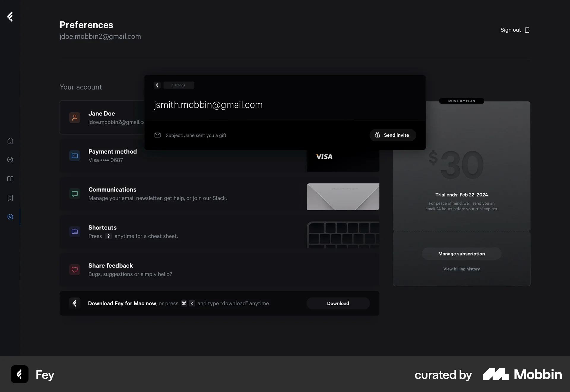Open View billing history link
Screen dimensions: 570x392
461,269
